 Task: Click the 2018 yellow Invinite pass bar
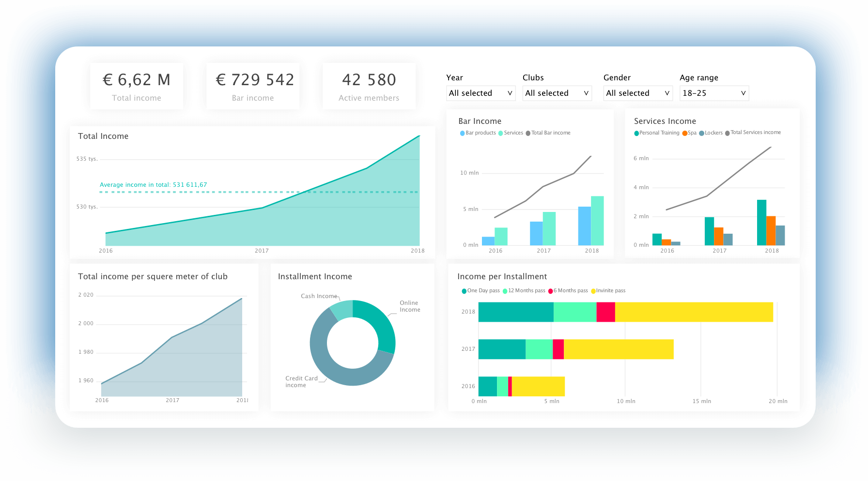click(694, 312)
